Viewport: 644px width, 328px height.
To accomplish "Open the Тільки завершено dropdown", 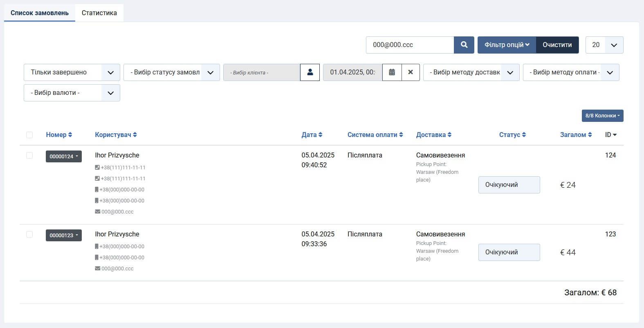I will click(72, 72).
